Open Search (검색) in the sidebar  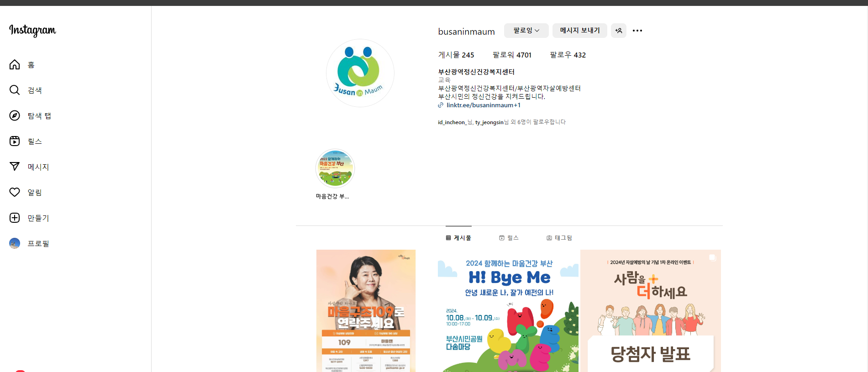pos(15,90)
